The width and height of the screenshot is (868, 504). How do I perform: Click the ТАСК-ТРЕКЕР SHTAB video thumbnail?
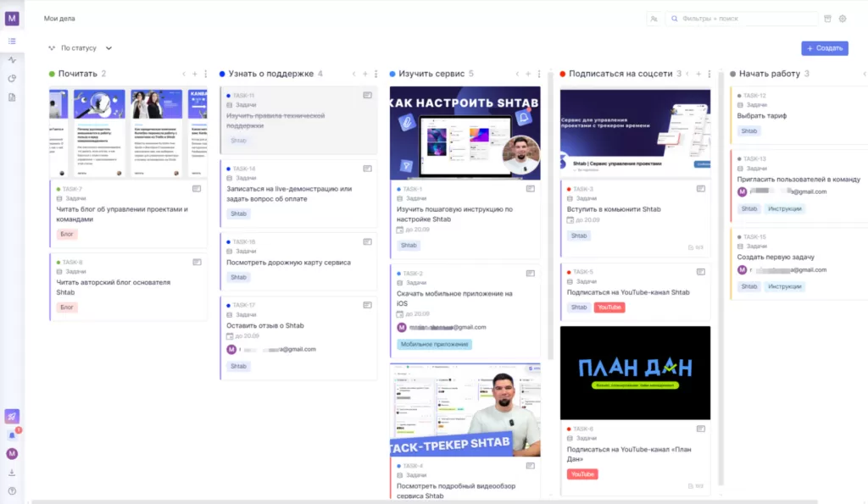tap(465, 410)
